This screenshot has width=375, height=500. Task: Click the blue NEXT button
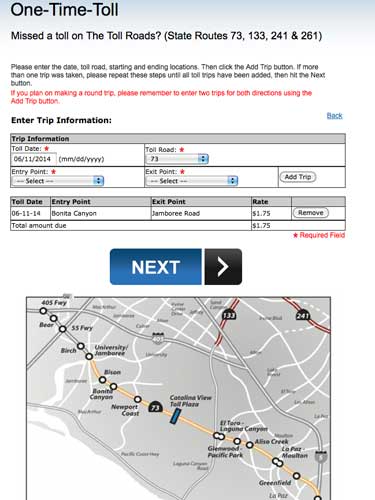click(156, 267)
